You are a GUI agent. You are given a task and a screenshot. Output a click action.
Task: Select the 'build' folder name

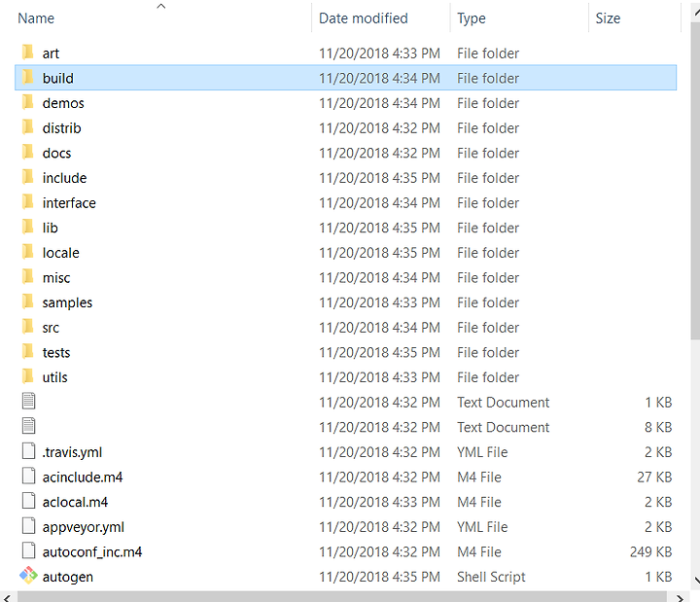tap(58, 79)
